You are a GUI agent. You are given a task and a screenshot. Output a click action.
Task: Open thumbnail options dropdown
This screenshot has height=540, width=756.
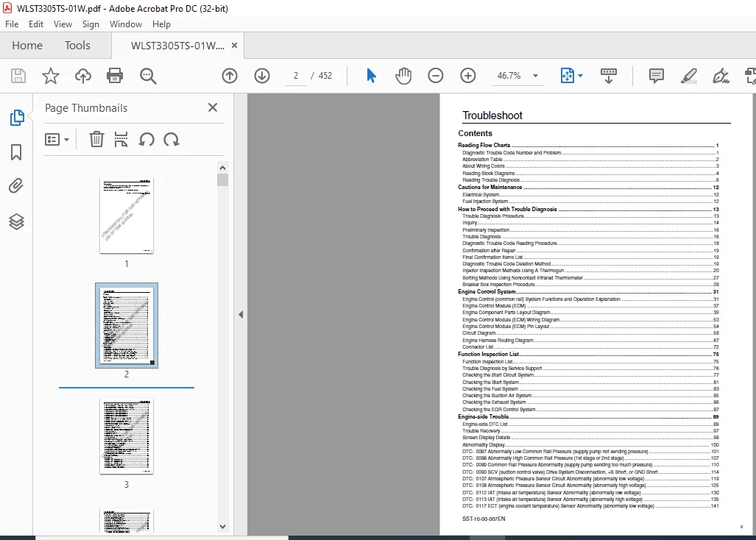[57, 140]
